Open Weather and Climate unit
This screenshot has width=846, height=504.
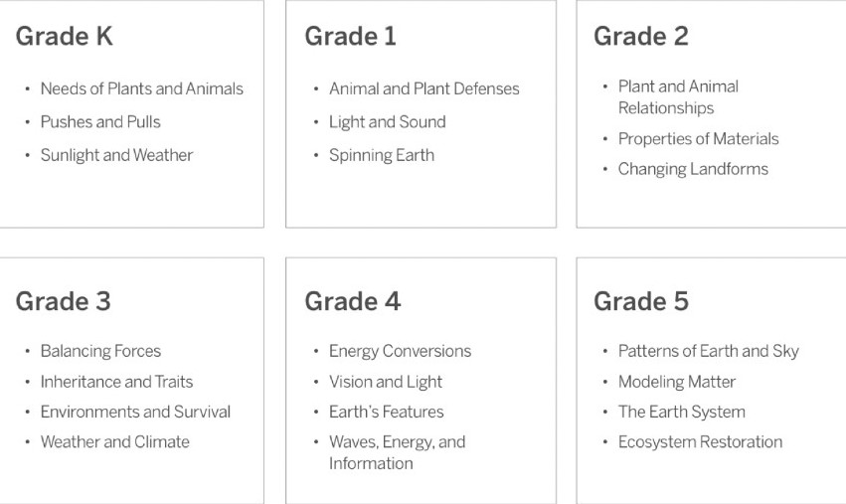click(115, 442)
